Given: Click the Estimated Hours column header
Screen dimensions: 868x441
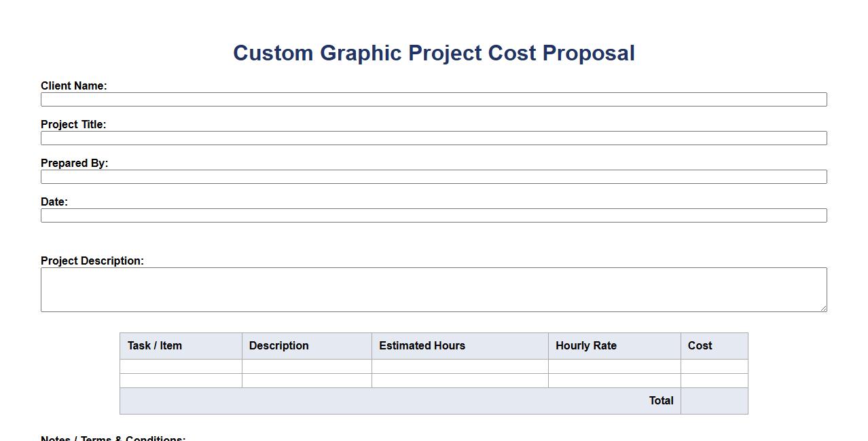Looking at the screenshot, I should (x=422, y=346).
